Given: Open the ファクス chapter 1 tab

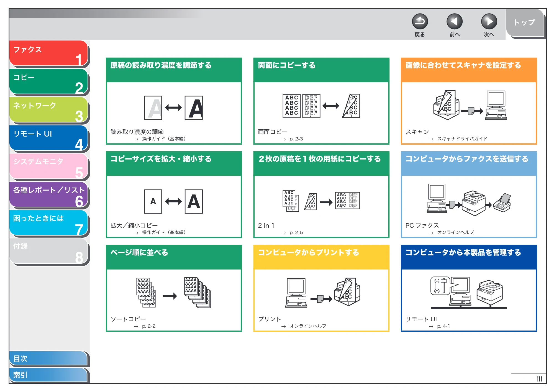Looking at the screenshot, I should 48,53.
